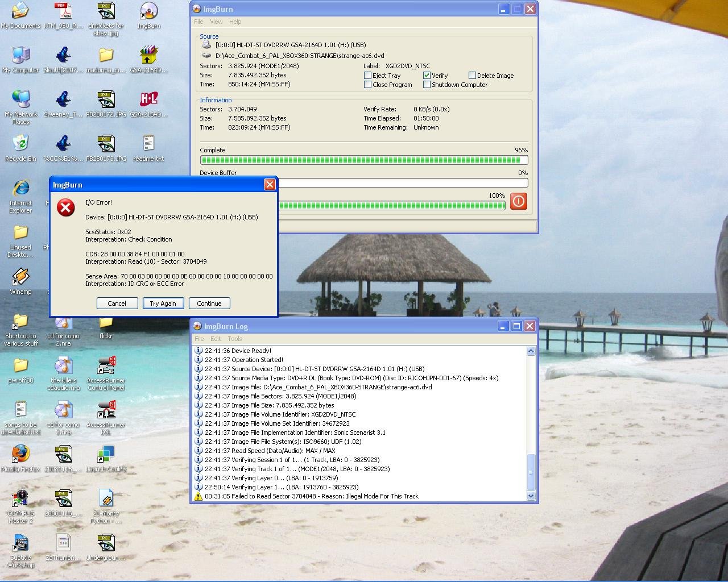Viewport: 728px width, 582px height.
Task: Enable the Close Program checkbox
Action: pos(367,84)
